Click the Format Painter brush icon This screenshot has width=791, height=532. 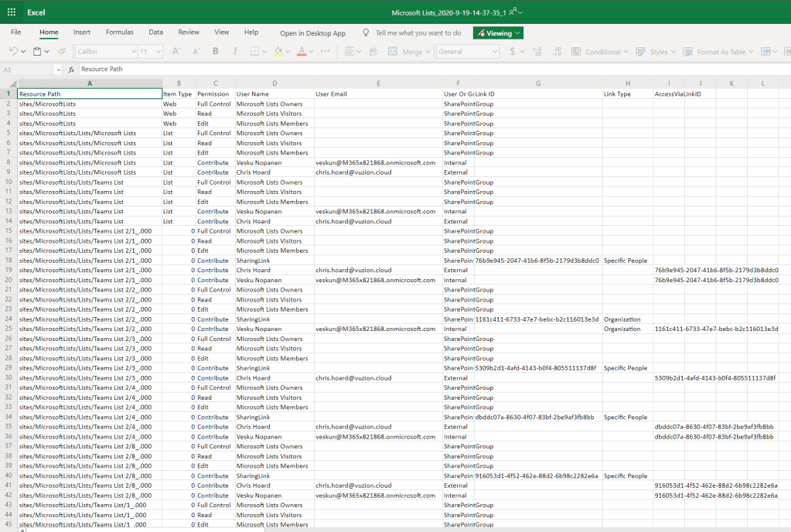click(x=62, y=52)
